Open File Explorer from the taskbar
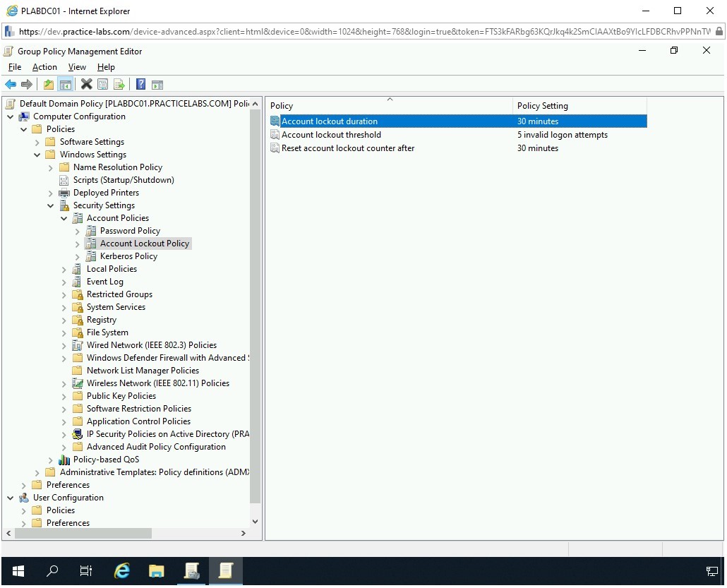 [x=156, y=571]
